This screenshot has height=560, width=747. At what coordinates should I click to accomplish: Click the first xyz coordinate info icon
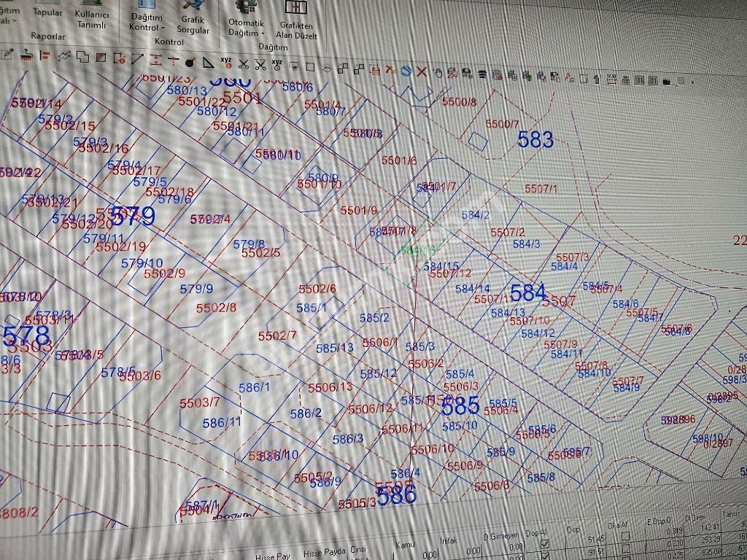coord(226,63)
